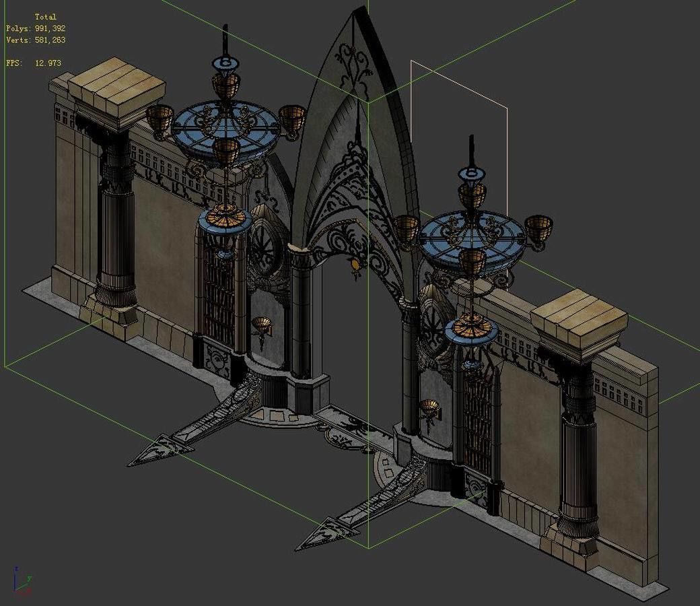Click the 'Total' statistics header text
This screenshot has width=700, height=606.
coord(46,17)
